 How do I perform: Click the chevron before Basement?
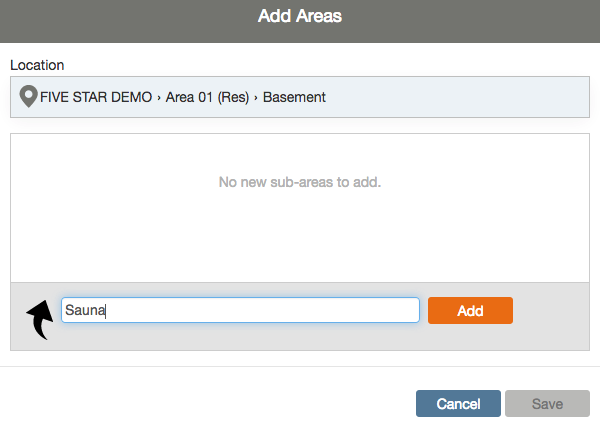pyautogui.click(x=256, y=98)
